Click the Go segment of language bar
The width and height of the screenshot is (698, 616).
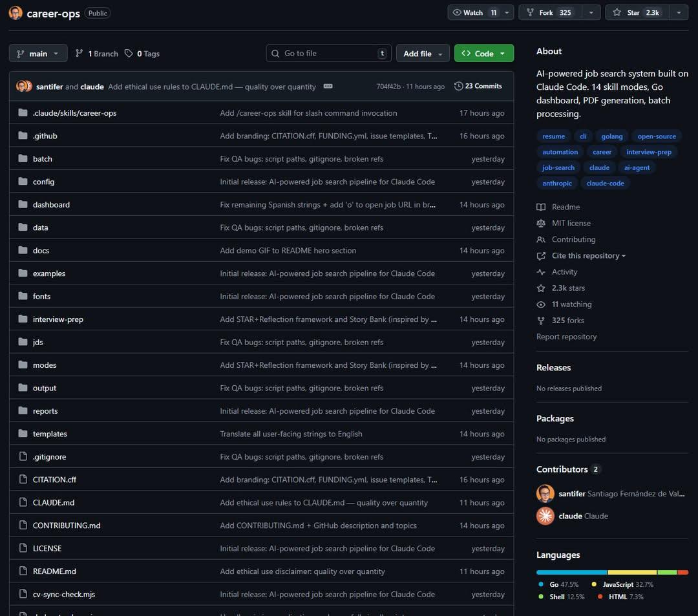(571, 573)
